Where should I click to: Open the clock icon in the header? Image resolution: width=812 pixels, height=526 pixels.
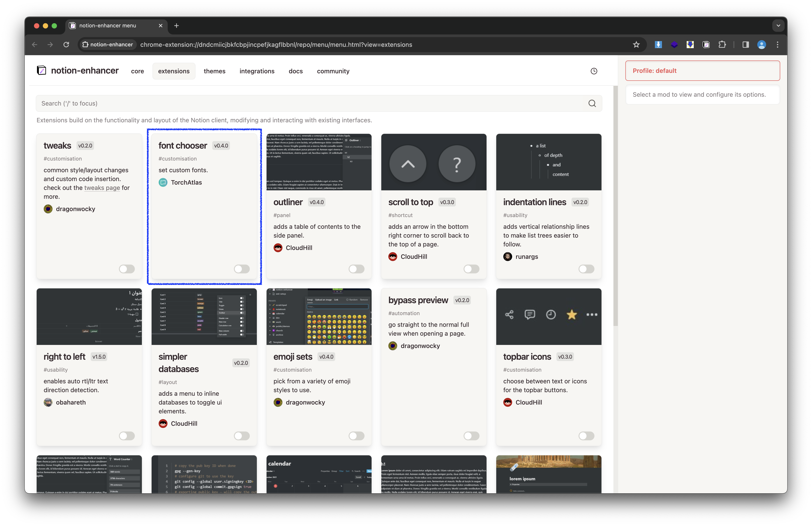pyautogui.click(x=594, y=71)
